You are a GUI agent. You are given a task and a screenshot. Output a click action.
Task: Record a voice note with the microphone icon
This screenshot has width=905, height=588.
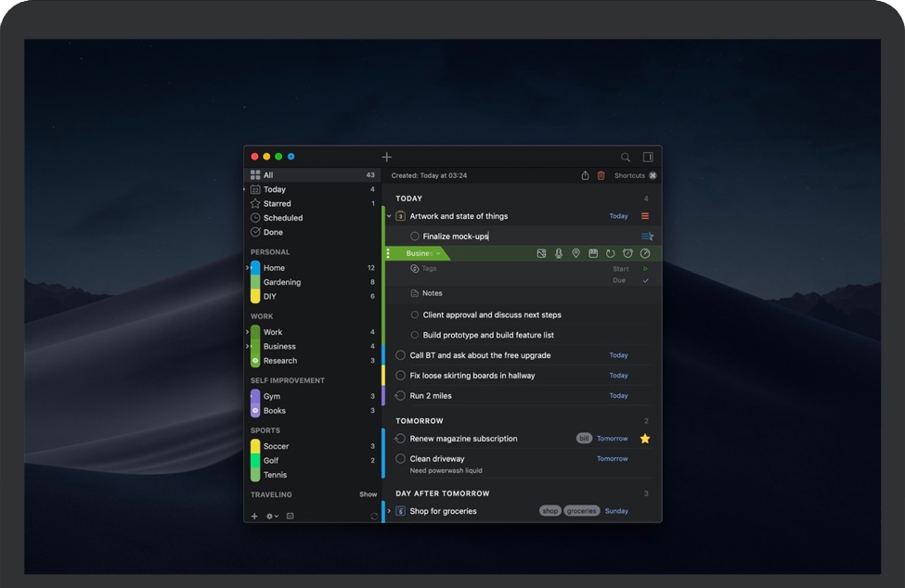pyautogui.click(x=559, y=253)
